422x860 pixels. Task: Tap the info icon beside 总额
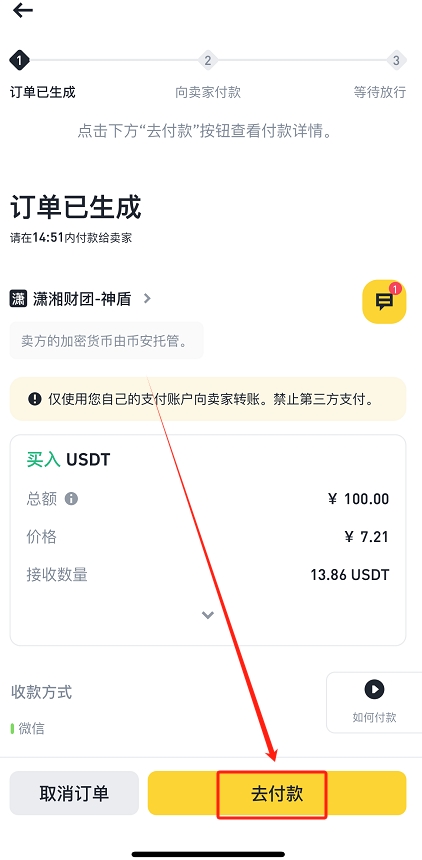(x=71, y=499)
